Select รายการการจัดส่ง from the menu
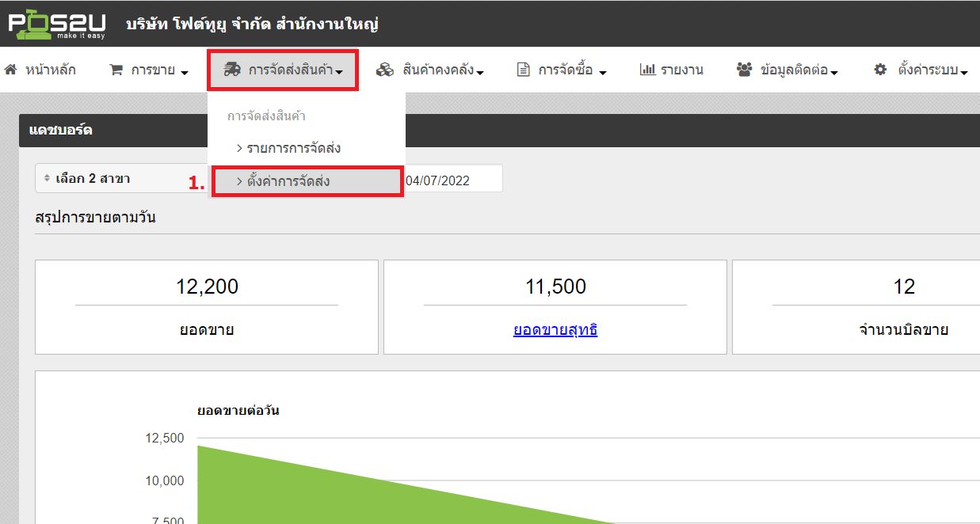The width and height of the screenshot is (980, 524). pyautogui.click(x=293, y=148)
